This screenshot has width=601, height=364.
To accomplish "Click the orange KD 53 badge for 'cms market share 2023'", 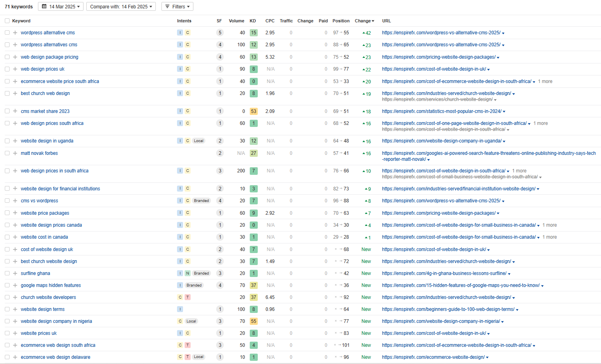I will [253, 111].
